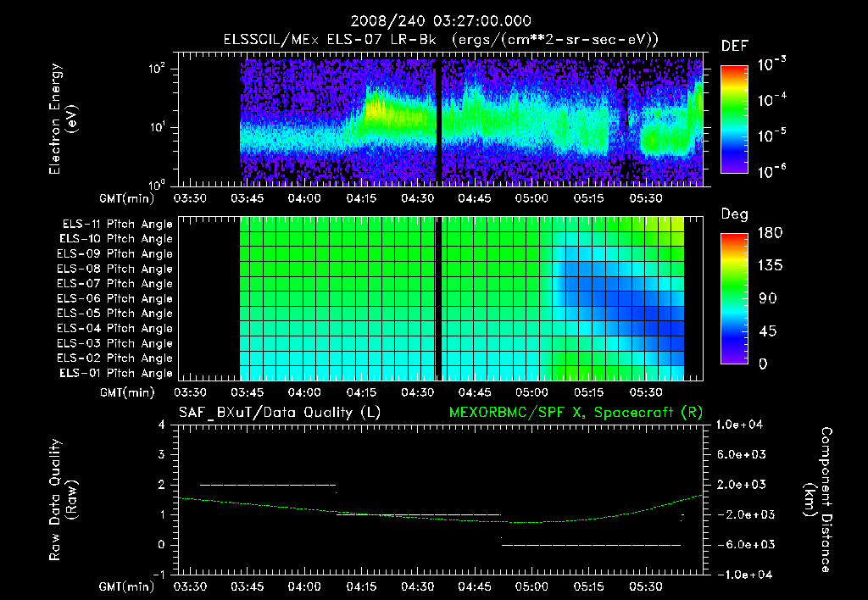Click the 90 value on Deg scale
The image size is (868, 600).
pyautogui.click(x=767, y=299)
